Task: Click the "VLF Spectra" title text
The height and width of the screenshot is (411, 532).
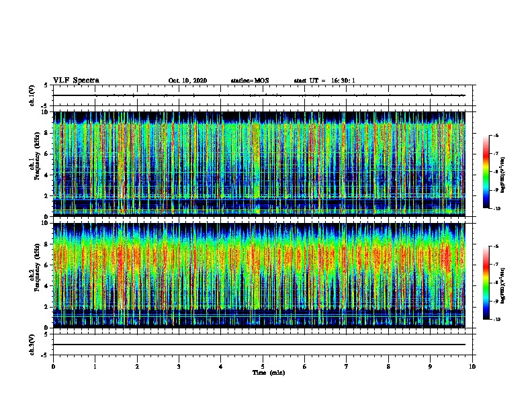Action: pos(76,81)
